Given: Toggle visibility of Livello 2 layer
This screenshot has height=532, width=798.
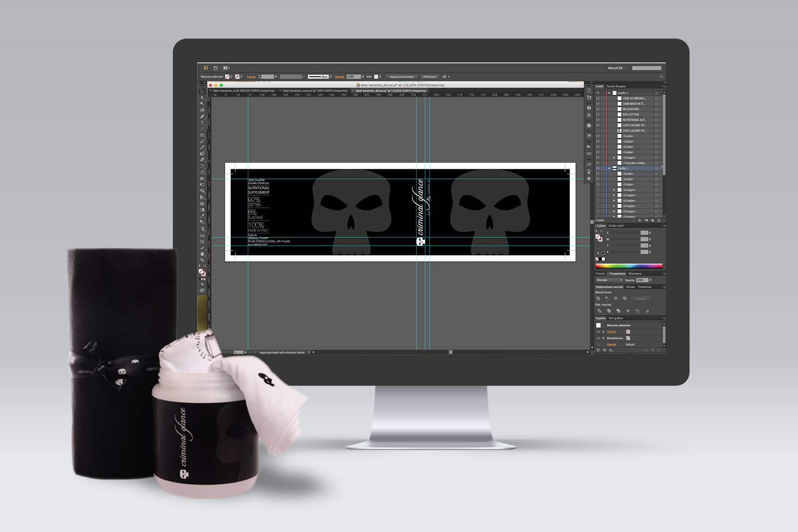Looking at the screenshot, I should pos(598,93).
